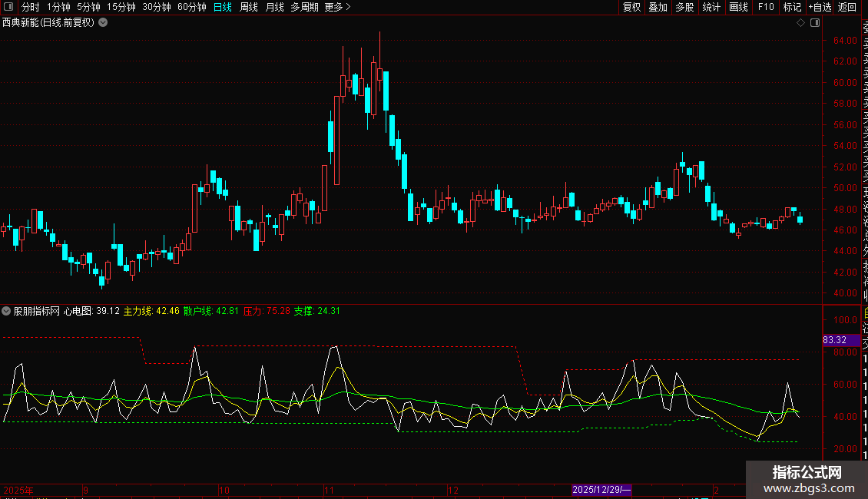Select the 1分钟 period
The height and width of the screenshot is (499, 868).
click(x=58, y=7)
